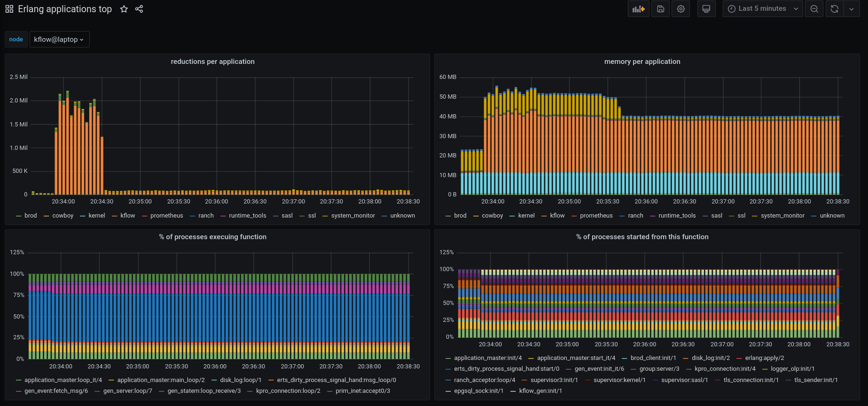Image resolution: width=868 pixels, height=406 pixels.
Task: Select application_master:main_loop/2 legend entry
Action: click(161, 380)
